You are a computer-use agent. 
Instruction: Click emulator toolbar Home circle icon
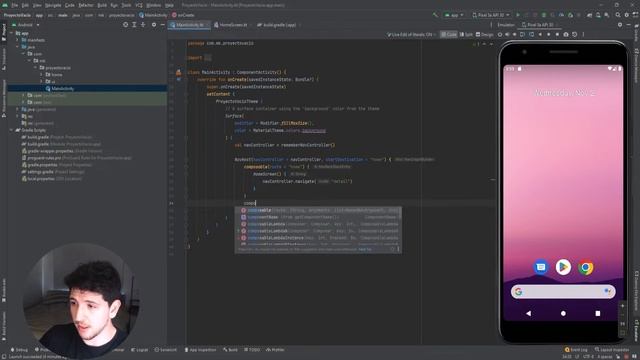549,35
